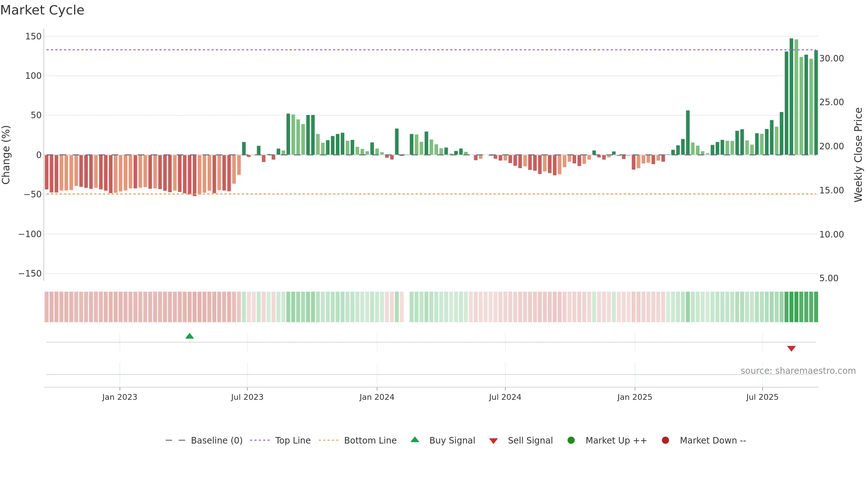Click the red Sell Signal triangle marker
The height and width of the screenshot is (488, 868).
[x=791, y=348]
